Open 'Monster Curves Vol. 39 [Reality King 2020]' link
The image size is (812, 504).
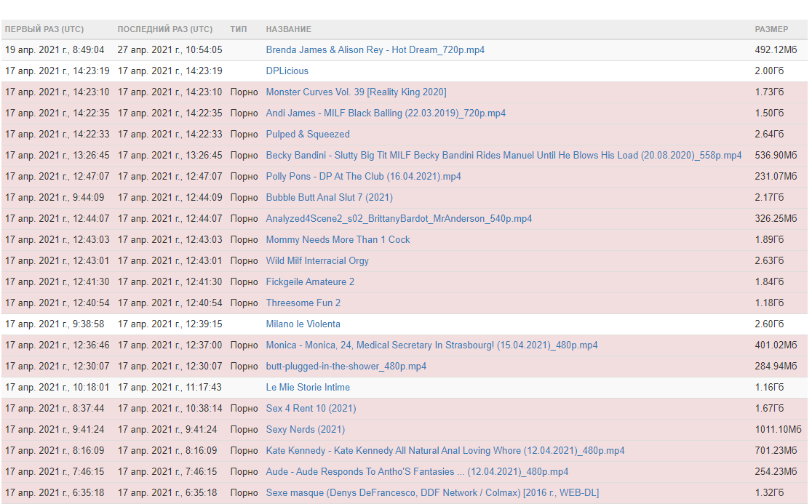[356, 92]
